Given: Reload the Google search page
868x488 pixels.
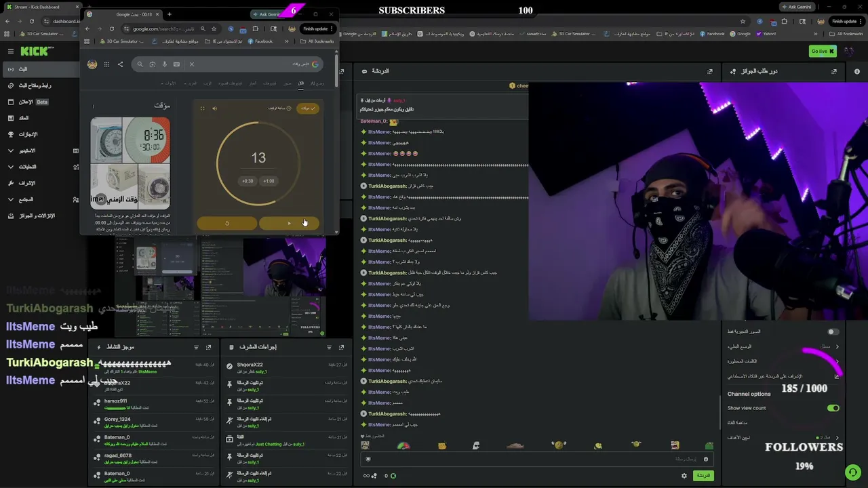Looking at the screenshot, I should coord(111,28).
